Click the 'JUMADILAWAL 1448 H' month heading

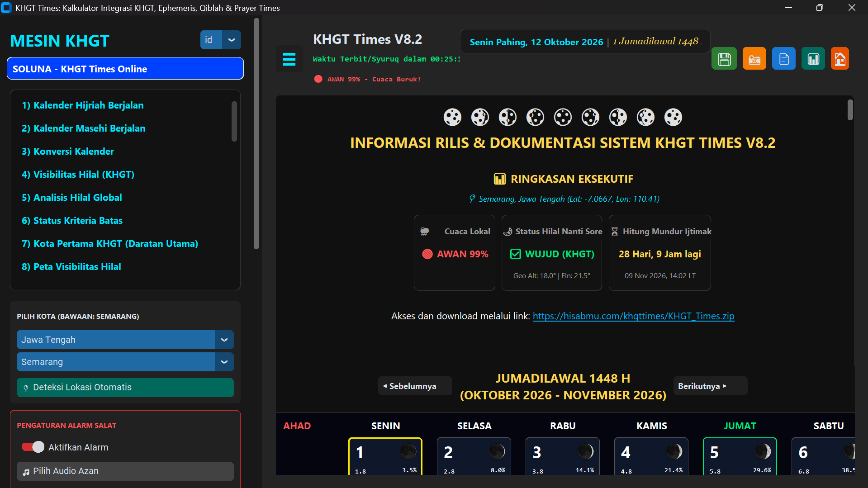coord(563,378)
